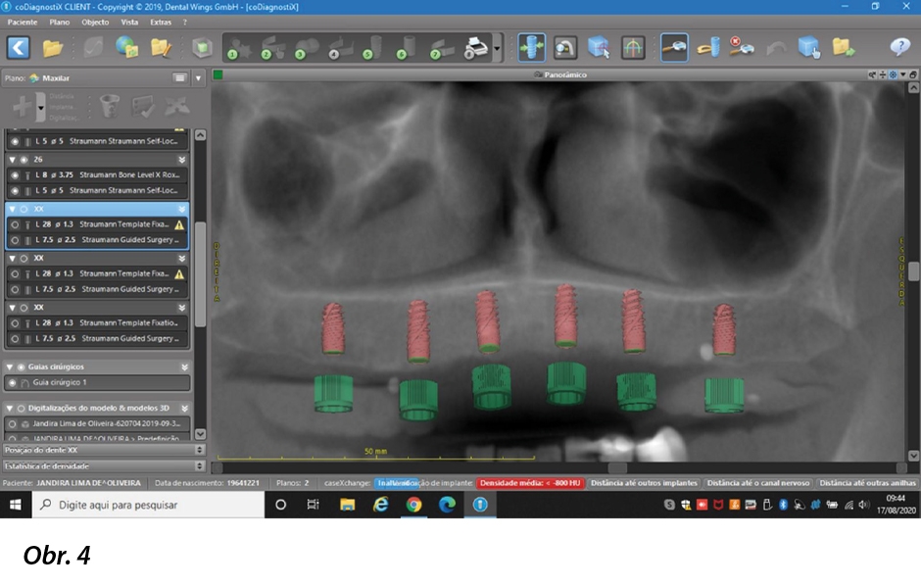Toggle visibility of L 8 ø 3.75 Bone Level row
The width and height of the screenshot is (921, 588).
[x=15, y=175]
